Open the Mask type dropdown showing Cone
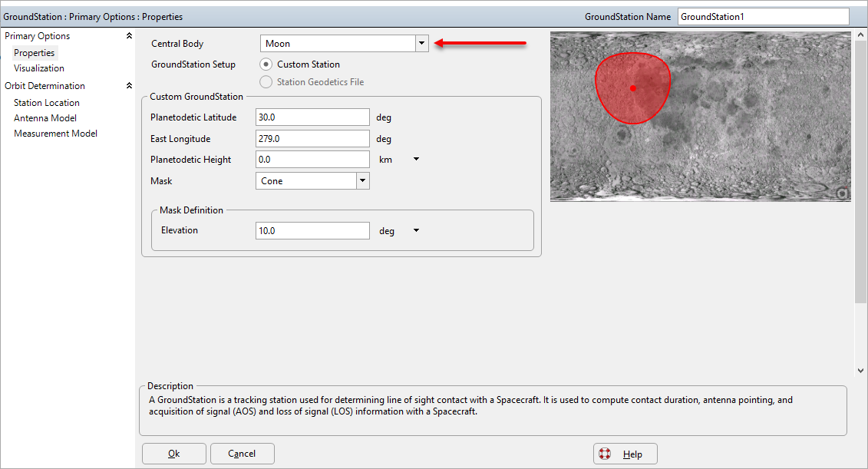Image resolution: width=868 pixels, height=469 pixels. point(361,180)
